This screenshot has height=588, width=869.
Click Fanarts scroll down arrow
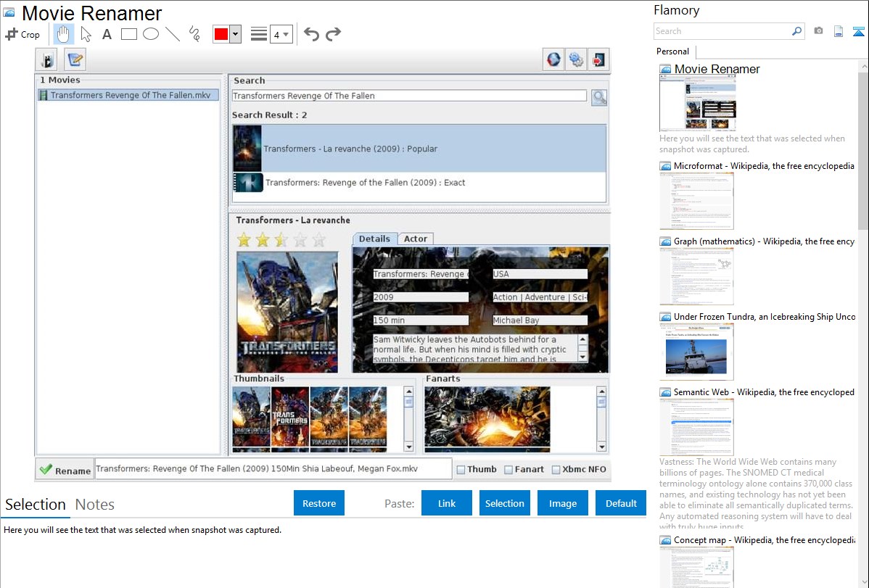[x=602, y=447]
